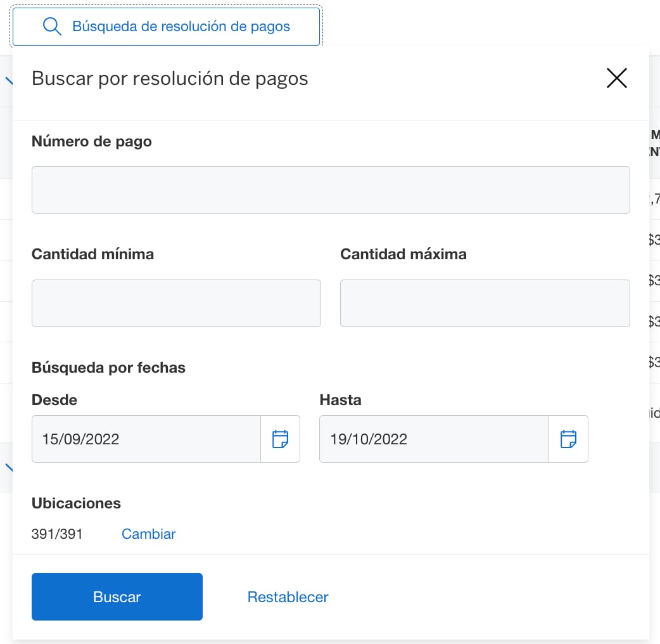Click the Número de pago label

(91, 141)
